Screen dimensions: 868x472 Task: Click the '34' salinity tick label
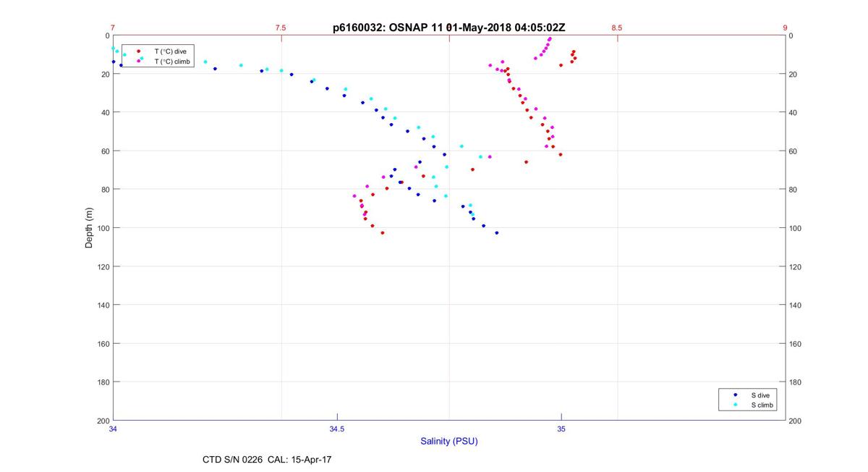coord(113,429)
